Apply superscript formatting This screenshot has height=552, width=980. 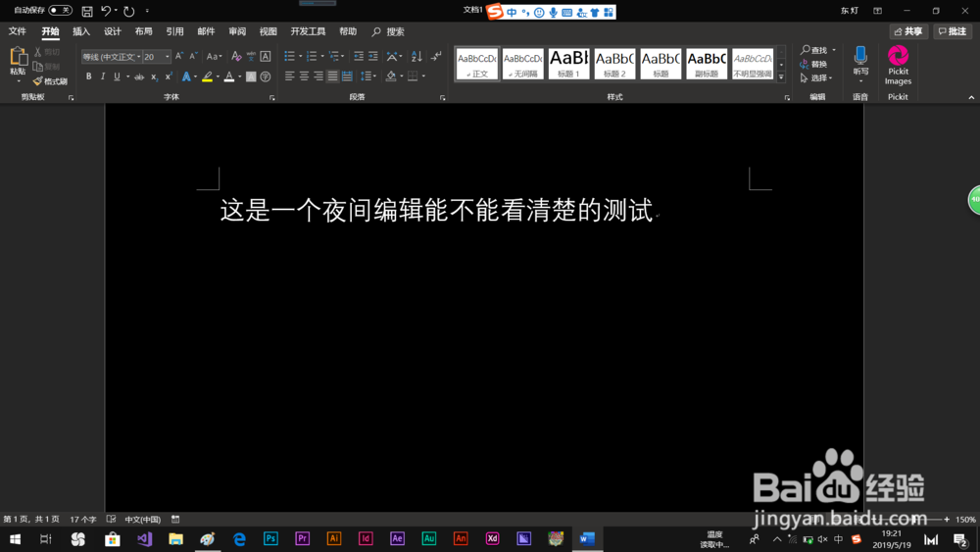pos(169,76)
